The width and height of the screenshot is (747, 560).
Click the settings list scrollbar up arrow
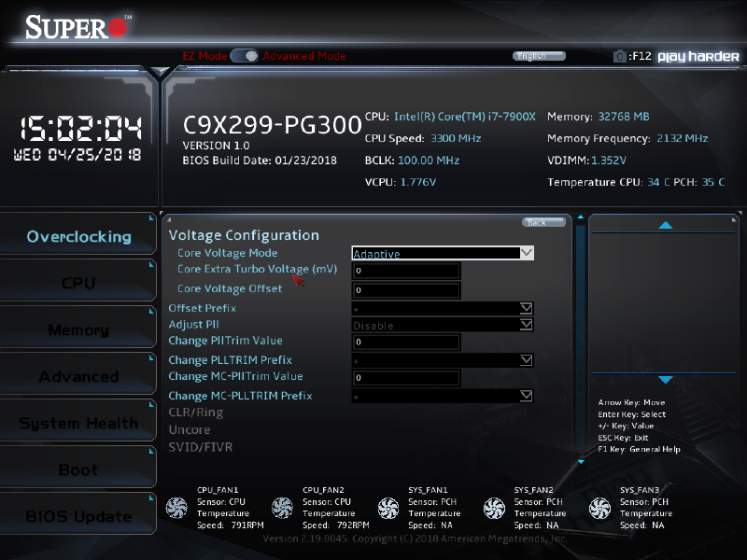(581, 217)
